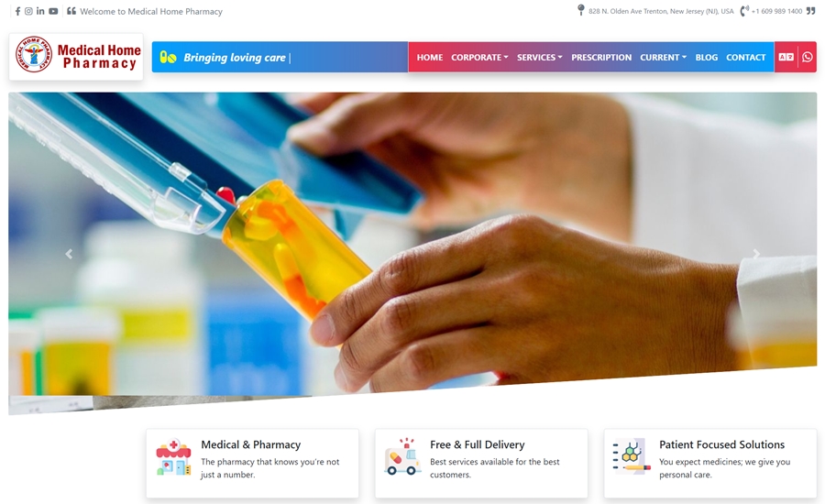Navigate to the Contact page
Image resolution: width=825 pixels, height=504 pixels.
pos(745,58)
